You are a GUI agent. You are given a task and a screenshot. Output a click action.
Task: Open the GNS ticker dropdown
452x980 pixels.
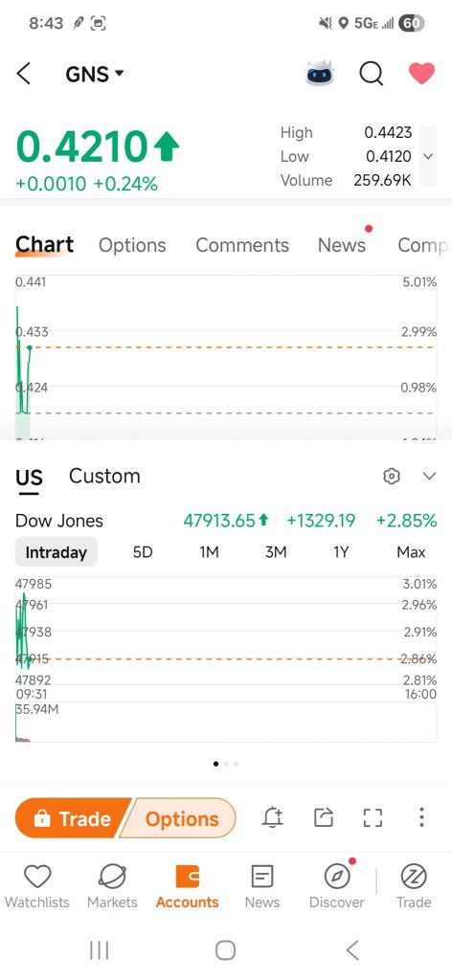95,75
